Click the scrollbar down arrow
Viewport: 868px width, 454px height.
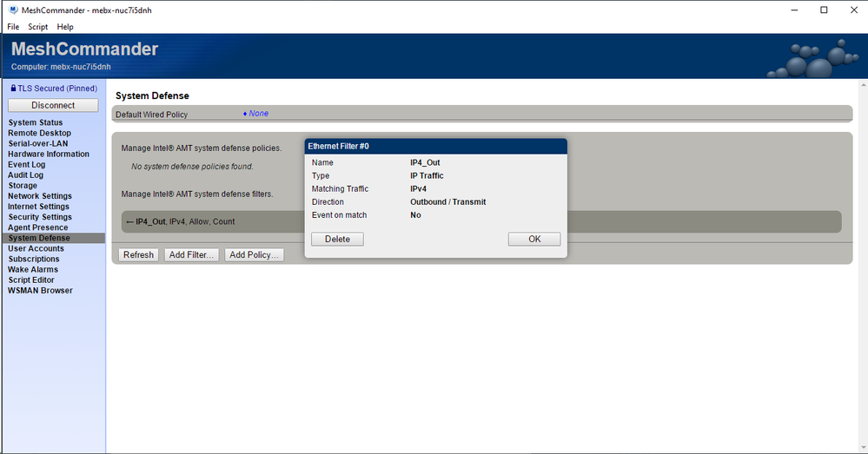[863, 447]
